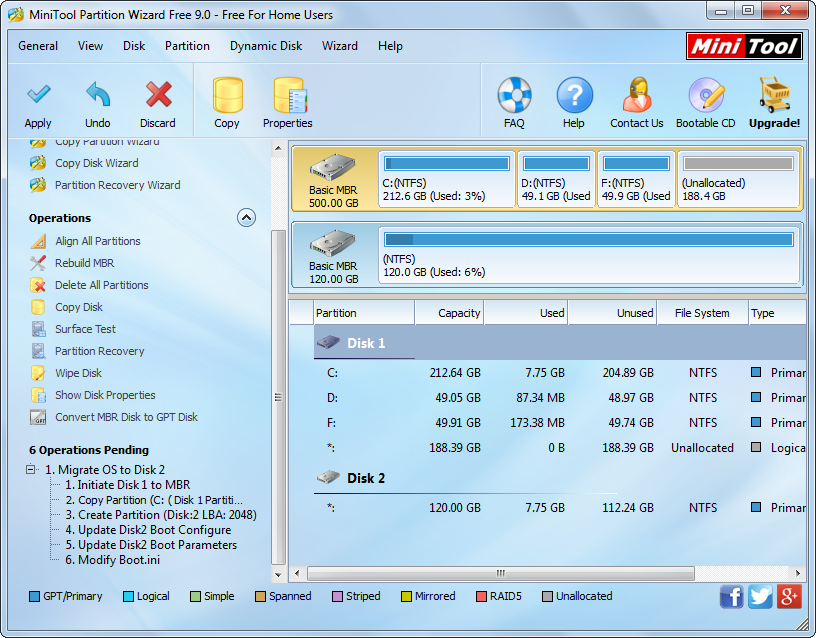Click the Rebuild MBR link

85,263
